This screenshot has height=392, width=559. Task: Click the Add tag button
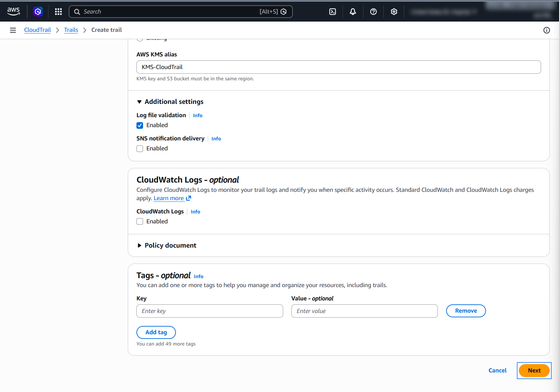pos(156,332)
